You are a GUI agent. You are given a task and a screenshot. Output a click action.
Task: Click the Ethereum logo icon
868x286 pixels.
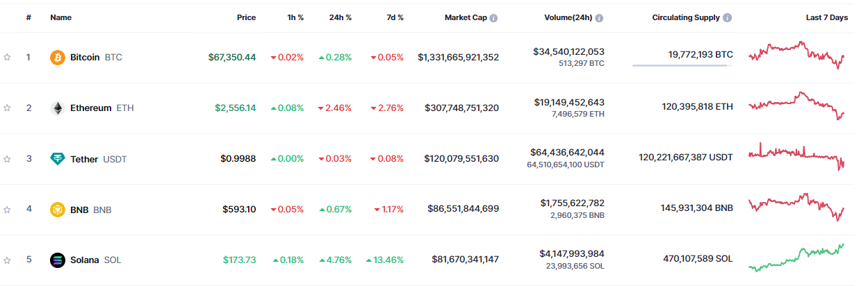tap(58, 108)
